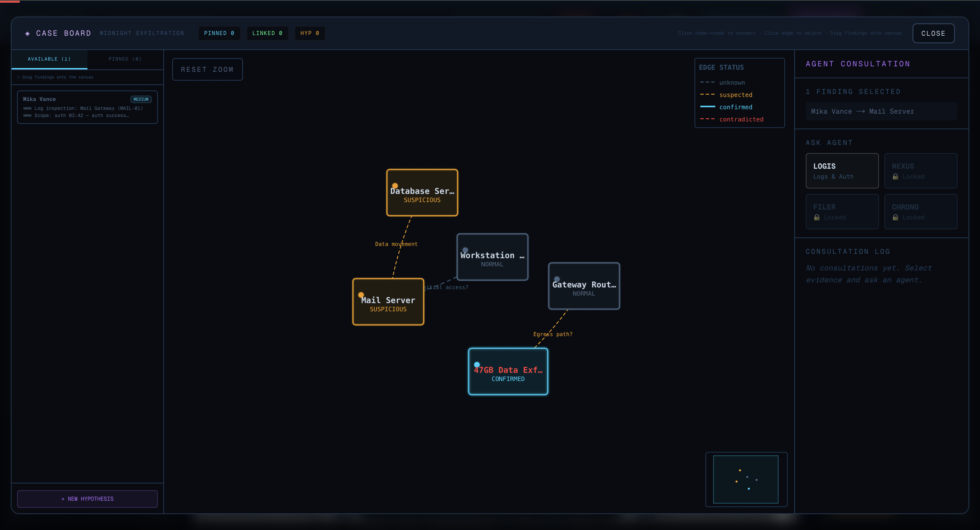Click the minimap overview thumbnail
980x530 pixels.
point(746,479)
